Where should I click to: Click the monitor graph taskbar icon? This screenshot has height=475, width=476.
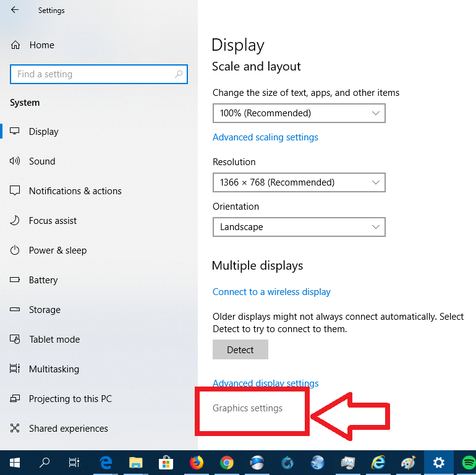point(348,463)
